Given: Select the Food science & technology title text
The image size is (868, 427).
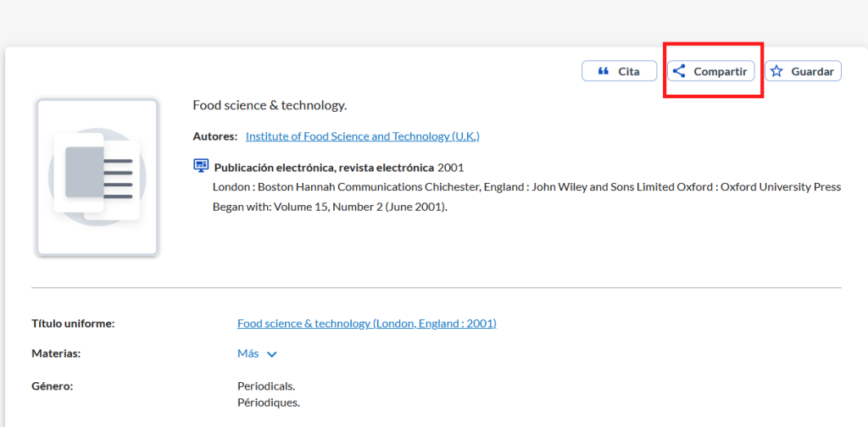Looking at the screenshot, I should (x=270, y=105).
